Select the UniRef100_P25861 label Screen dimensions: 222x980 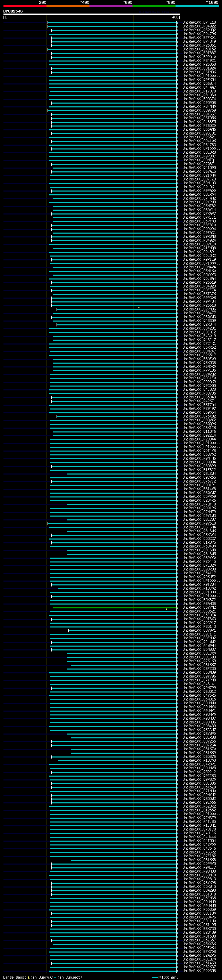click(x=199, y=45)
